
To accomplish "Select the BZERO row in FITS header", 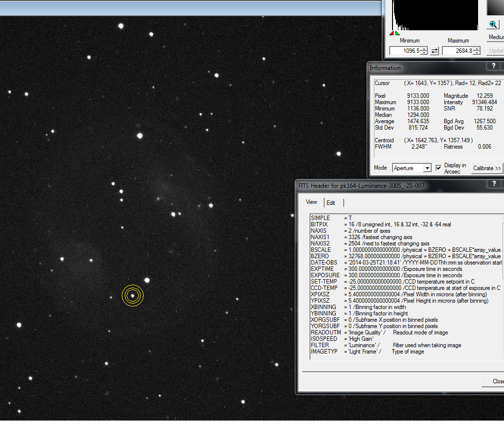I will click(x=406, y=256).
